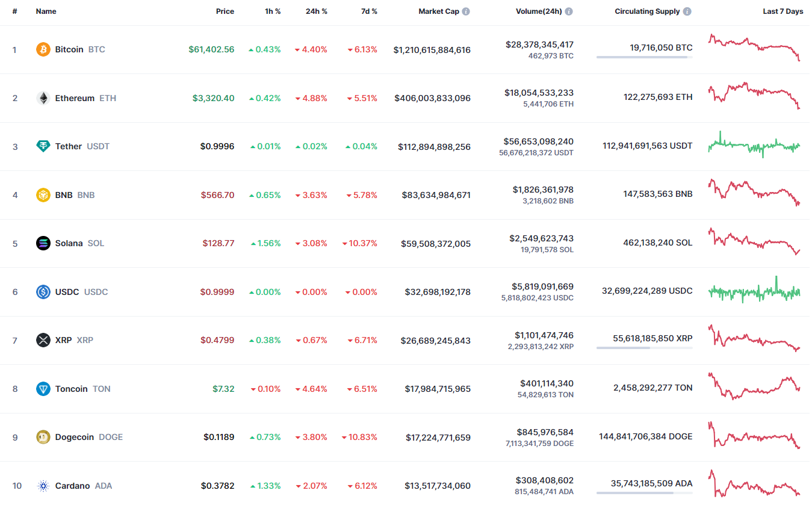Viewport: 812px width, 505px height.
Task: Click the Dogecoin logo icon
Action: [x=43, y=437]
